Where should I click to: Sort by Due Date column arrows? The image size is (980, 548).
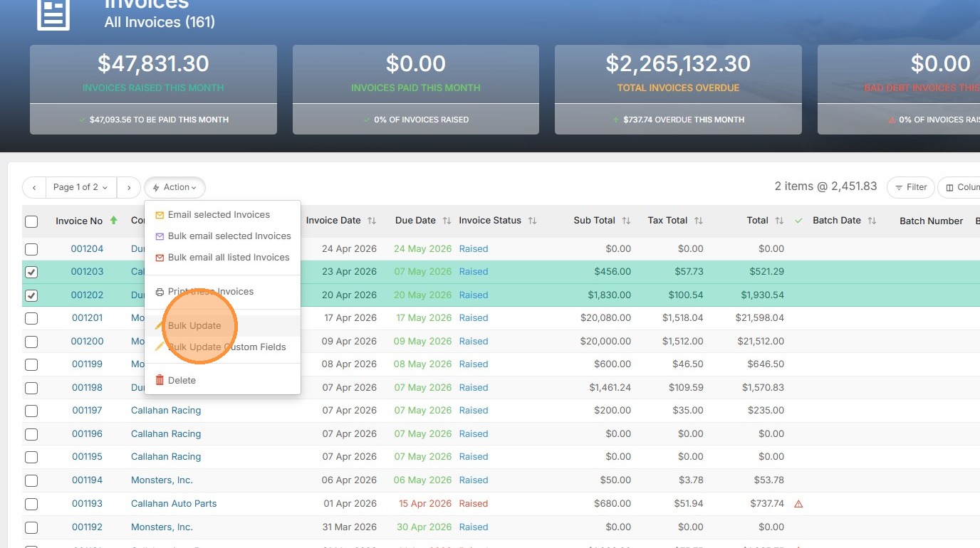click(x=447, y=221)
